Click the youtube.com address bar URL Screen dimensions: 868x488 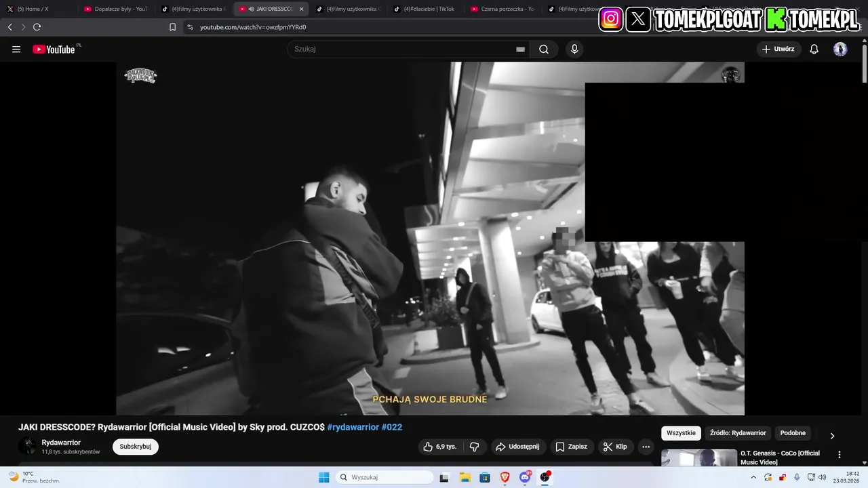[253, 27]
